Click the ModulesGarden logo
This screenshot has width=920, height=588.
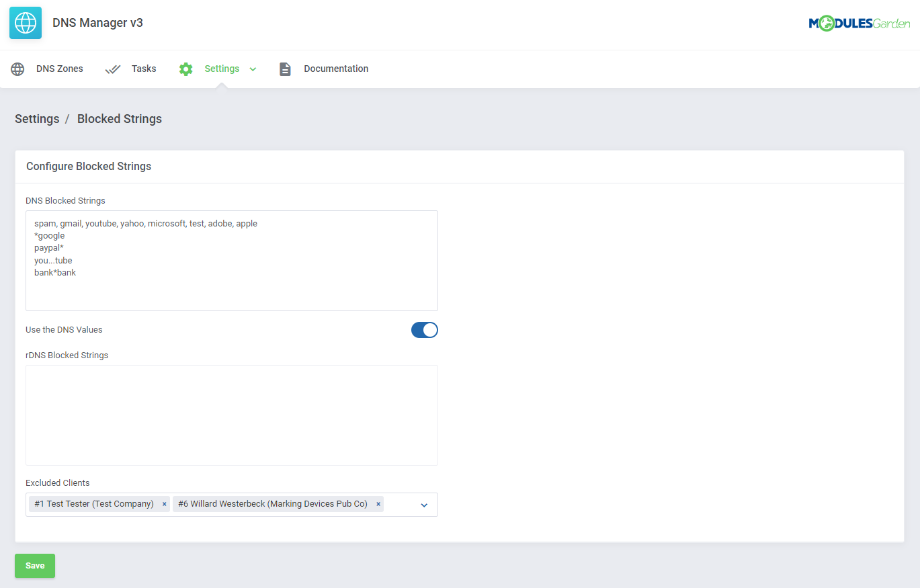click(860, 23)
